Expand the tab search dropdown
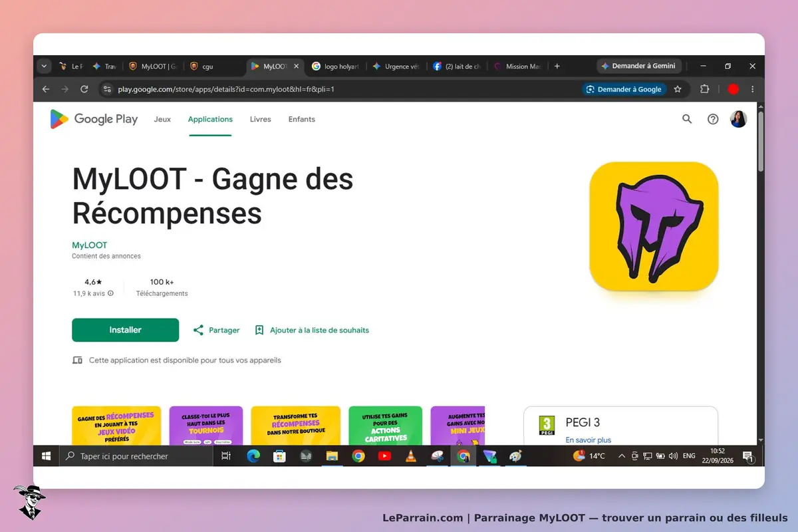798x532 pixels. point(45,66)
